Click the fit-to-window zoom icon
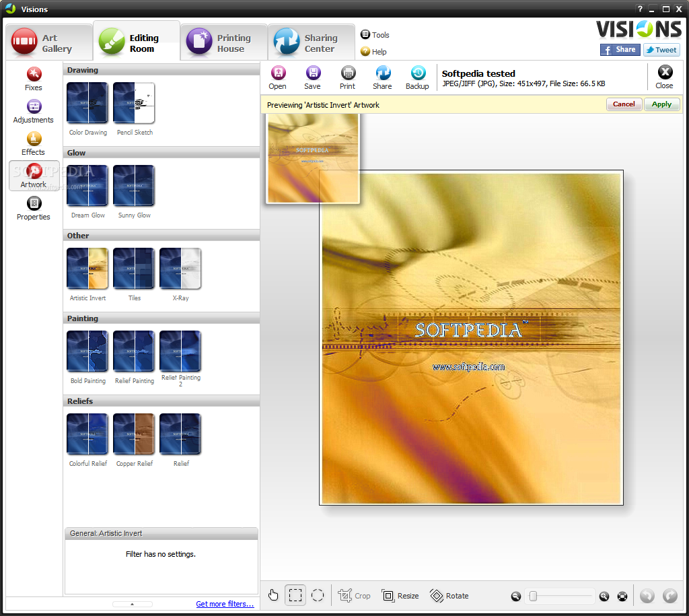 (x=622, y=596)
